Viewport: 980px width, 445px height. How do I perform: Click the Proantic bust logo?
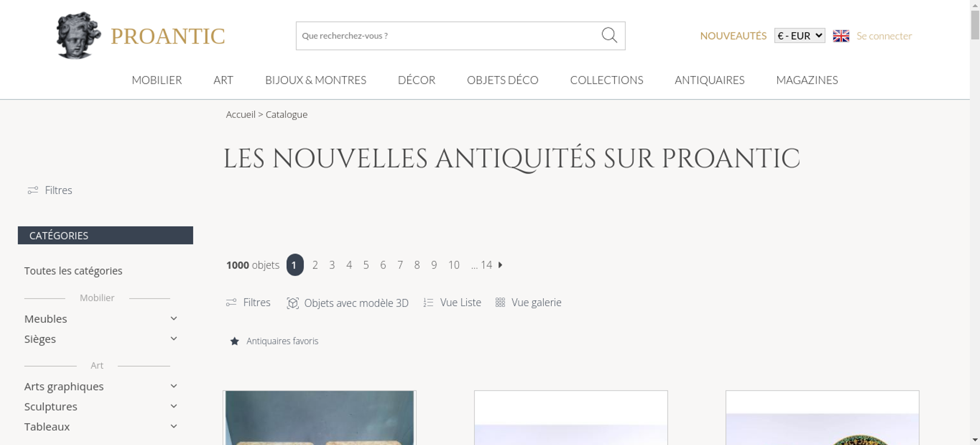coord(78,35)
